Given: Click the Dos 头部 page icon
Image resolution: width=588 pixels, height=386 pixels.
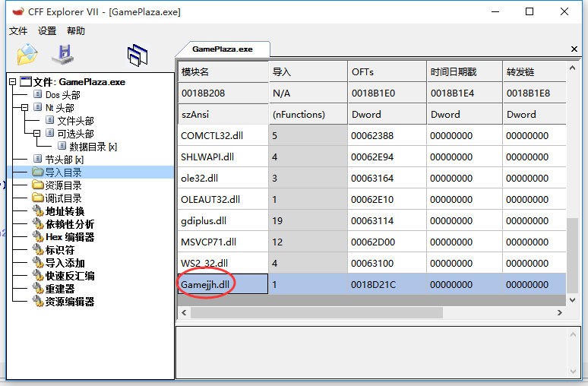Looking at the screenshot, I should (37, 94).
